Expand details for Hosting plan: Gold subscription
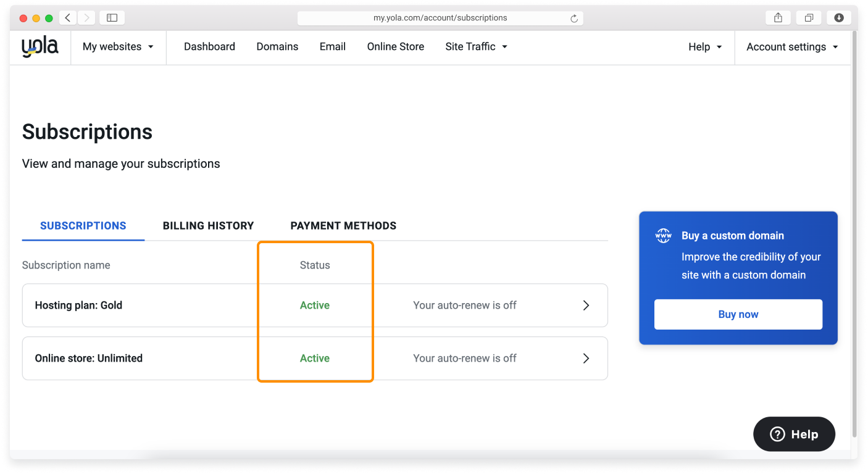 click(x=586, y=305)
